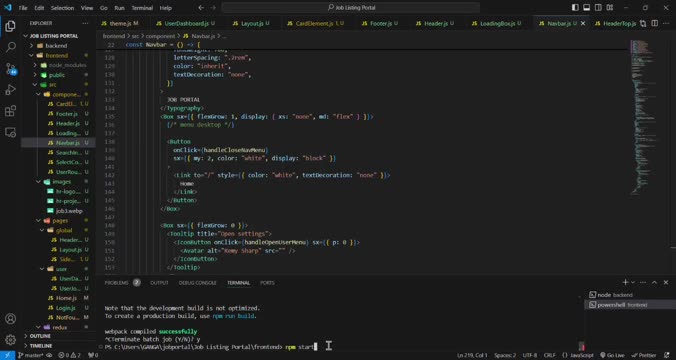Open the Extensions view
Screen dimensions: 676x360
10,111
